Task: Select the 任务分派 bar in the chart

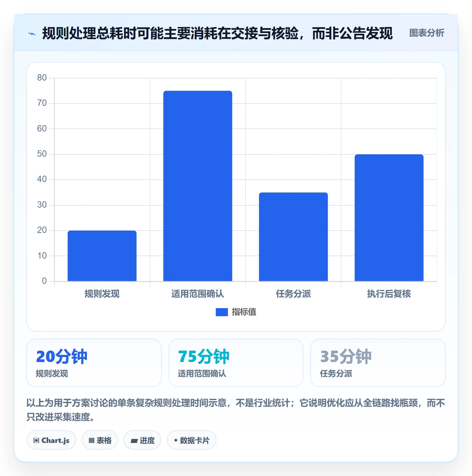Action: [x=293, y=237]
